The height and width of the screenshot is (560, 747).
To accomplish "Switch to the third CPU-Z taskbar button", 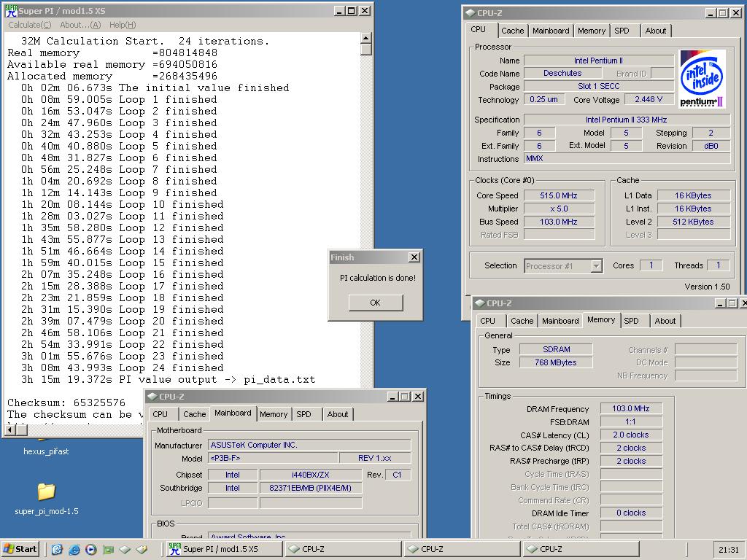I will 580,549.
